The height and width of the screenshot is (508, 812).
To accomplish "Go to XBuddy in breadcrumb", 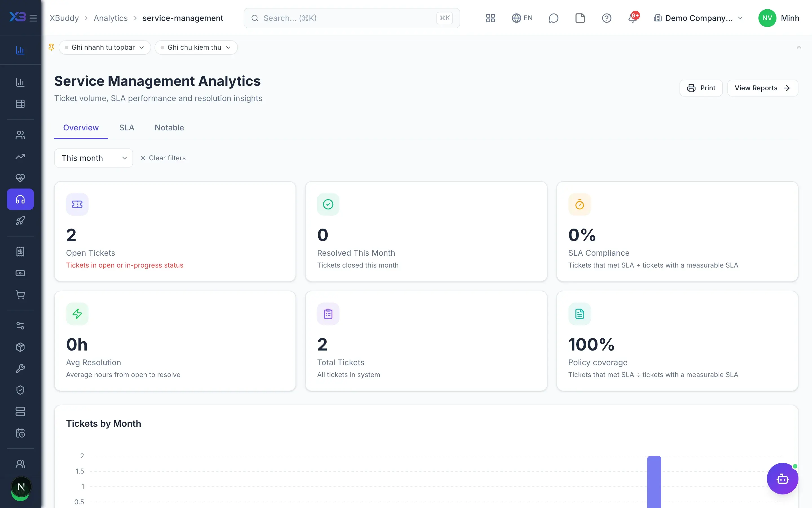I will pyautogui.click(x=64, y=18).
